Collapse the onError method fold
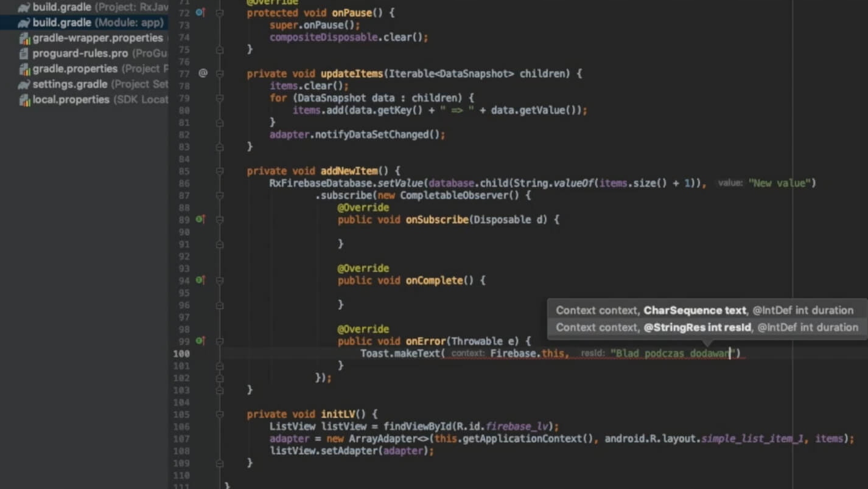Image resolution: width=868 pixels, height=489 pixels. [x=220, y=341]
